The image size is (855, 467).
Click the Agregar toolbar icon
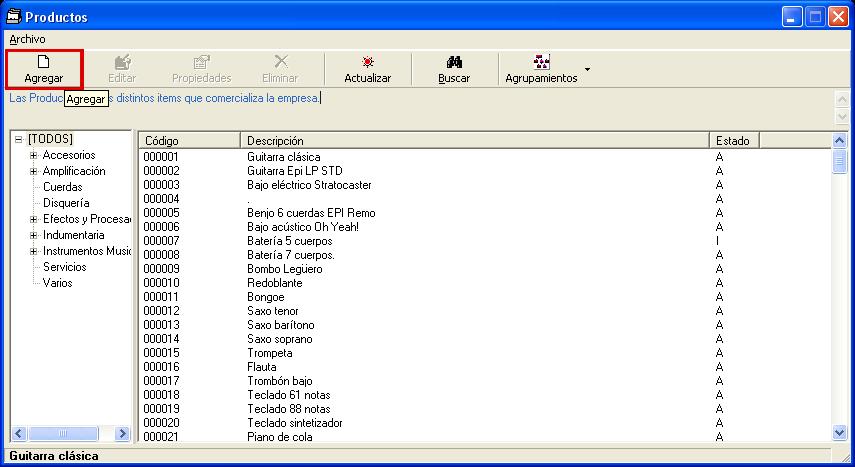click(43, 62)
